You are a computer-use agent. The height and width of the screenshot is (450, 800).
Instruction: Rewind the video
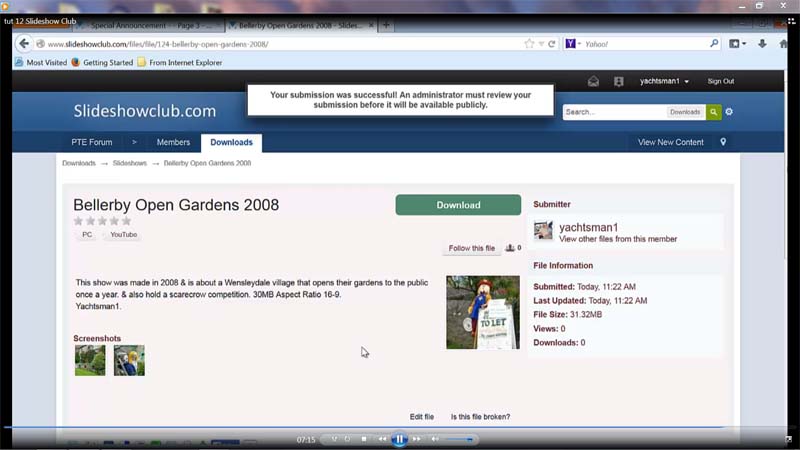[382, 439]
